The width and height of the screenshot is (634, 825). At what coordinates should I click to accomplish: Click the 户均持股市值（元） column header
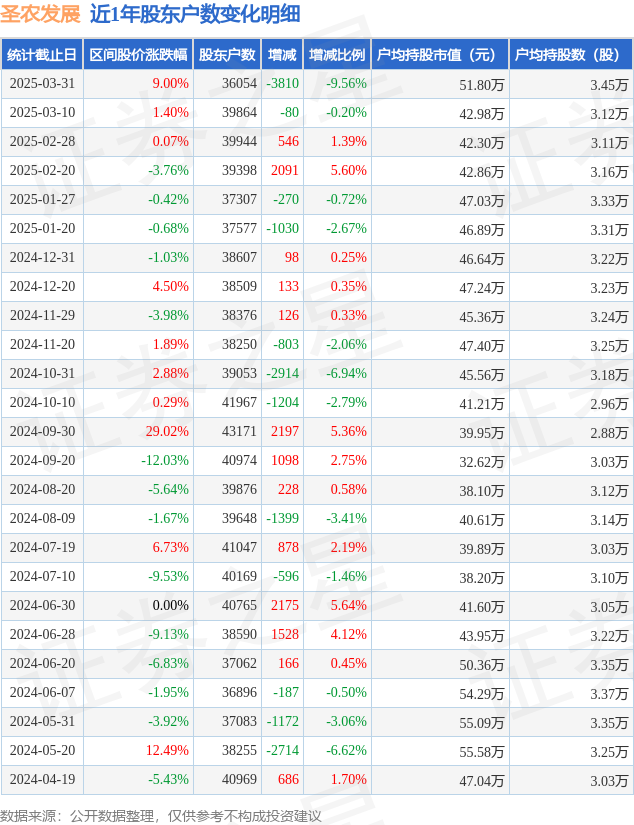[439, 55]
